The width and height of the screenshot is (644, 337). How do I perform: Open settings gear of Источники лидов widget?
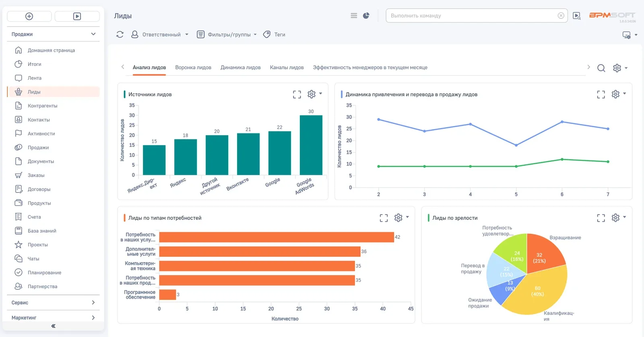pos(312,94)
